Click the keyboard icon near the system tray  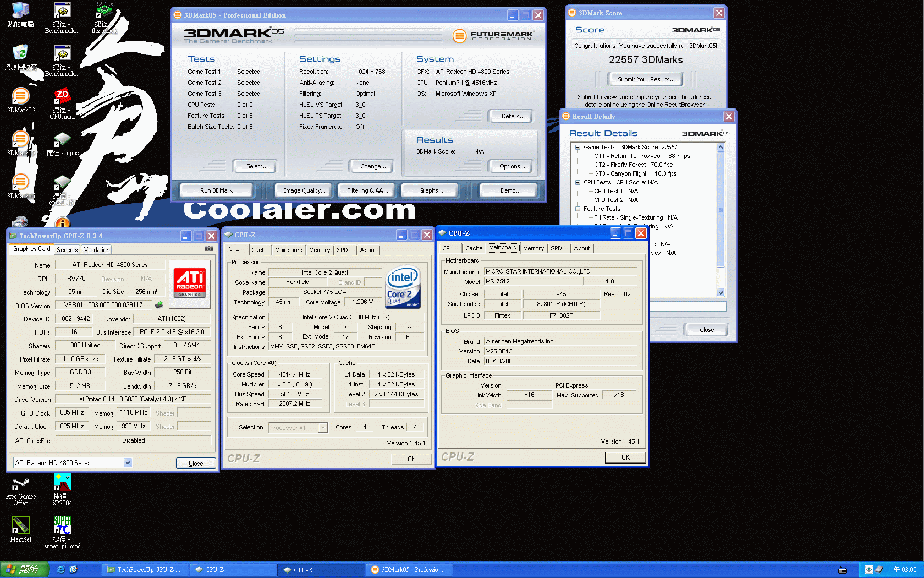point(843,570)
